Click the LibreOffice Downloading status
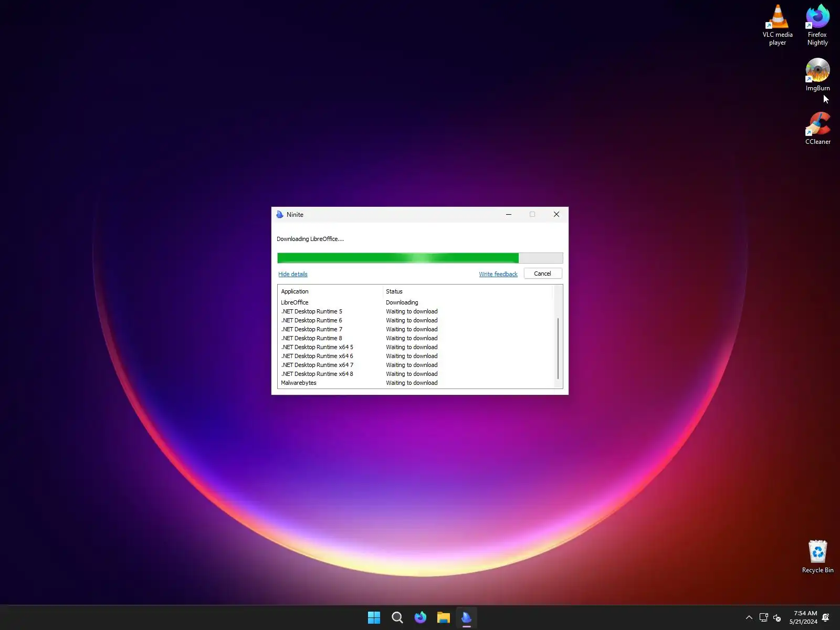 coord(402,302)
